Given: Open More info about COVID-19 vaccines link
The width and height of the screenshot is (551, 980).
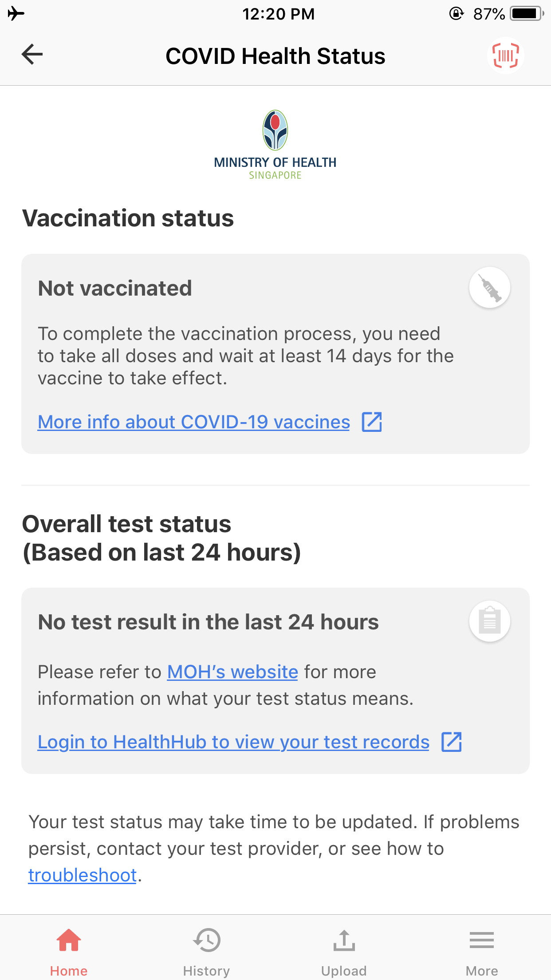Looking at the screenshot, I should click(x=194, y=422).
